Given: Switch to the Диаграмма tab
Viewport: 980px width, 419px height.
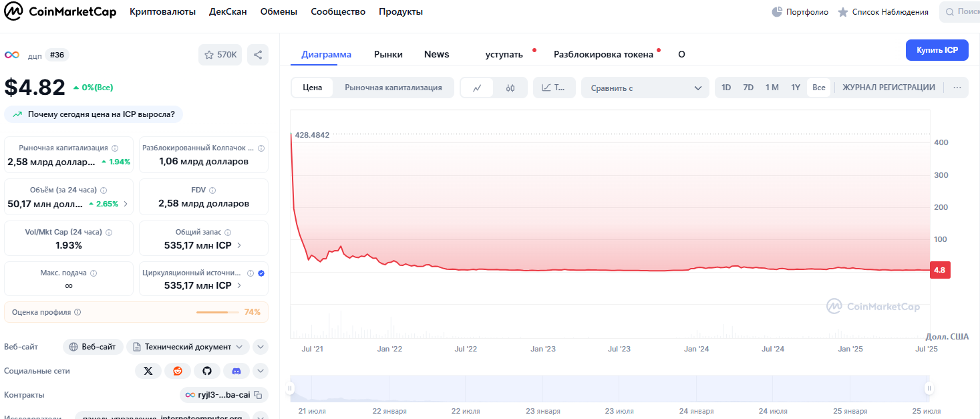Looking at the screenshot, I should (326, 54).
